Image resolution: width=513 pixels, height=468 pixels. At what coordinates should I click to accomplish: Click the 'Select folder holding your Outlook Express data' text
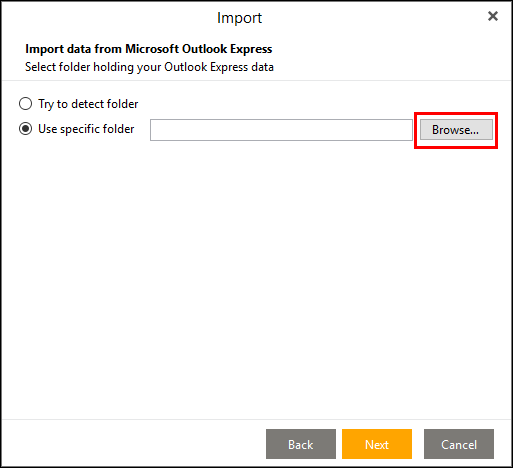pyautogui.click(x=149, y=67)
